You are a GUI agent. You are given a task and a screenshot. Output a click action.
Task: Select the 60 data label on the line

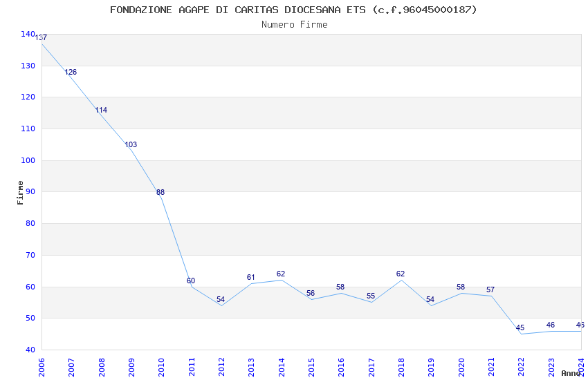[191, 281]
